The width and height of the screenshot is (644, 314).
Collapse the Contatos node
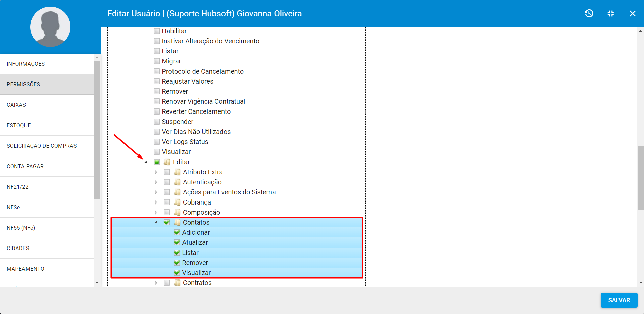coord(156,222)
